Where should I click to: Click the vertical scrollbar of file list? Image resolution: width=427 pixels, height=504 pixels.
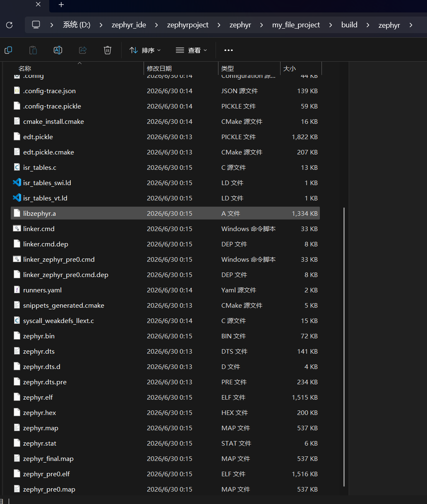[344, 347]
